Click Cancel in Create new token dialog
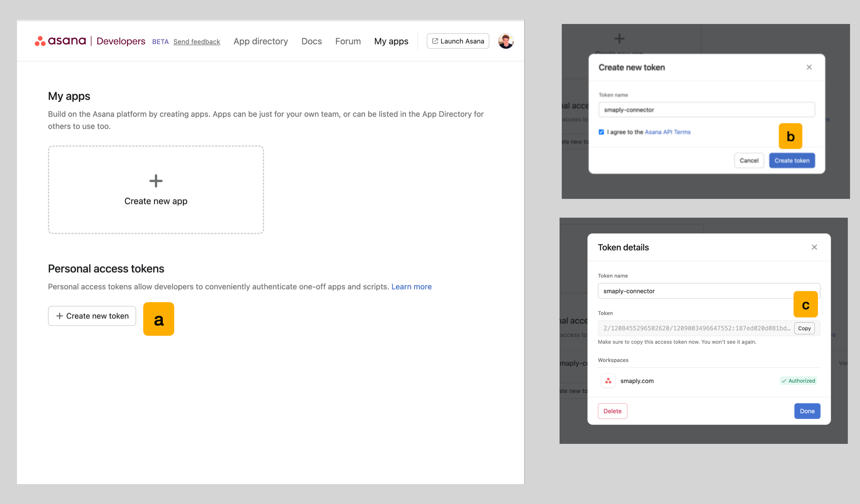Viewport: 860px width, 504px height. tap(749, 160)
